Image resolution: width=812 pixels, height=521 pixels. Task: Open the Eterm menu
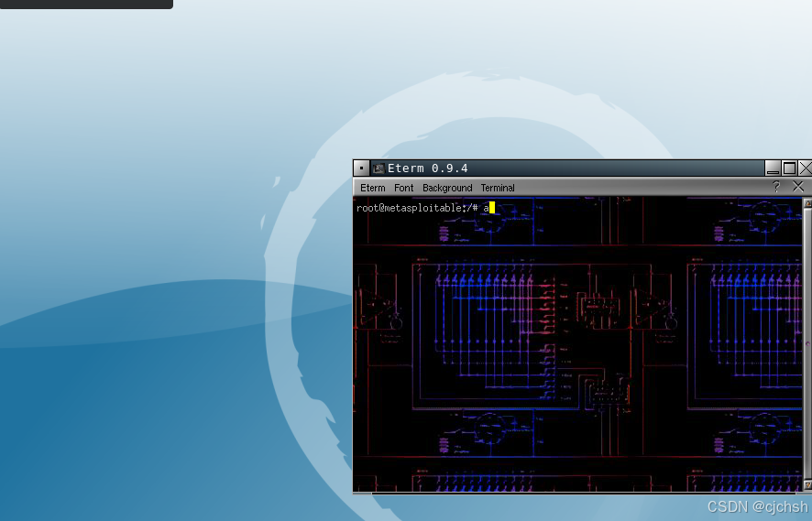372,188
